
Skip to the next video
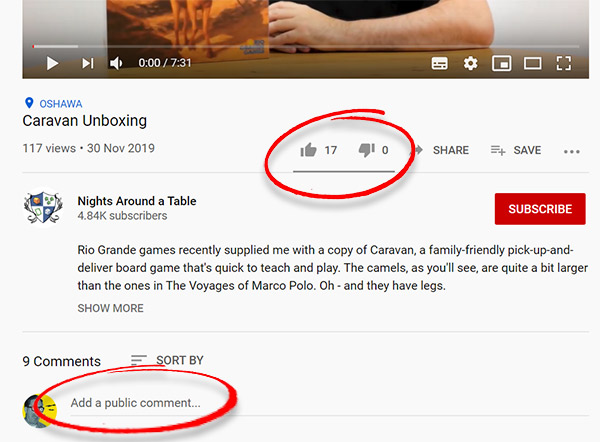click(88, 63)
